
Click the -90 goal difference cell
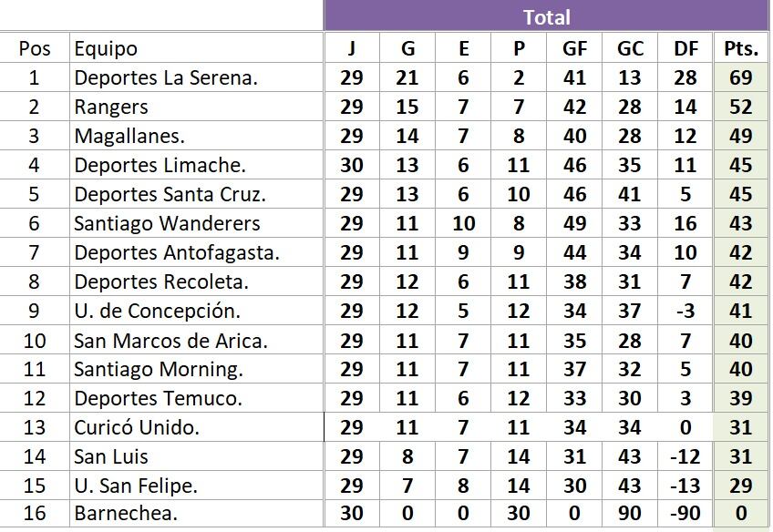685,513
